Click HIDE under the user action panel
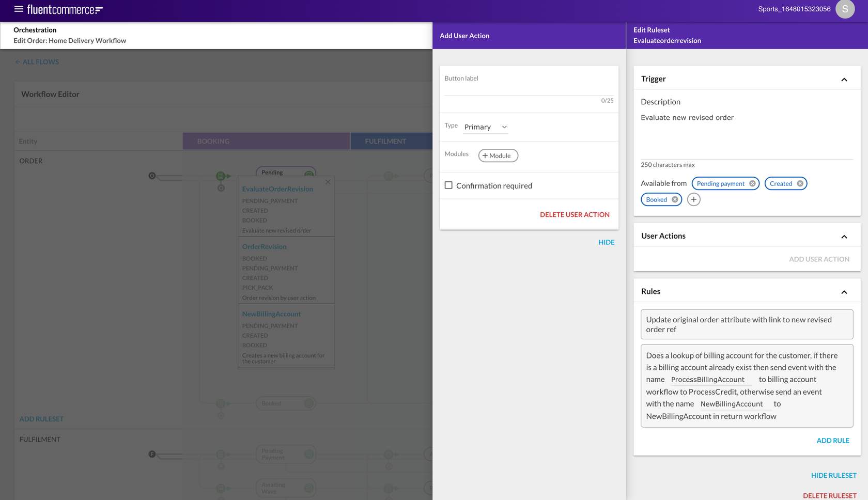868x500 pixels. click(x=606, y=242)
